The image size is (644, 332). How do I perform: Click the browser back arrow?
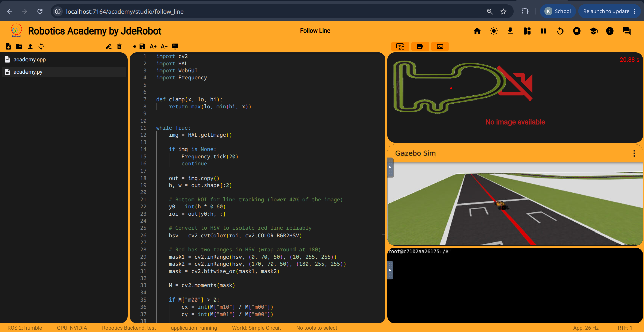point(10,11)
